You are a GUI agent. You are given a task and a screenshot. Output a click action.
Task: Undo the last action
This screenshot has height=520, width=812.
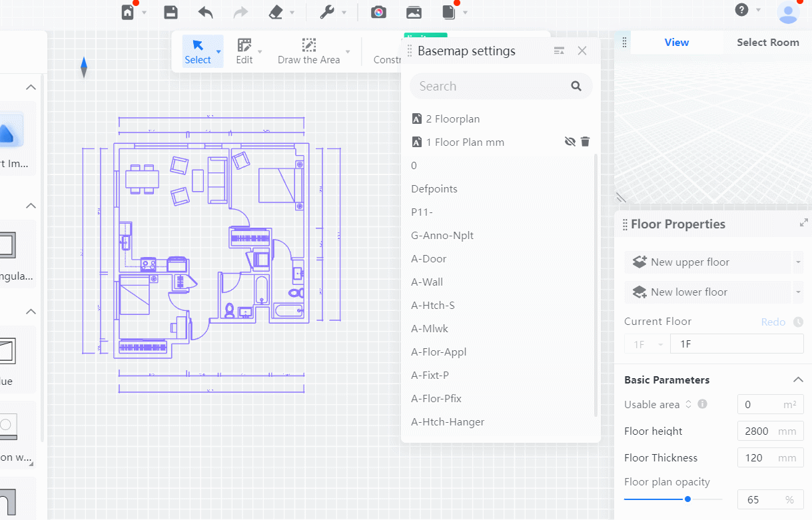tap(206, 12)
